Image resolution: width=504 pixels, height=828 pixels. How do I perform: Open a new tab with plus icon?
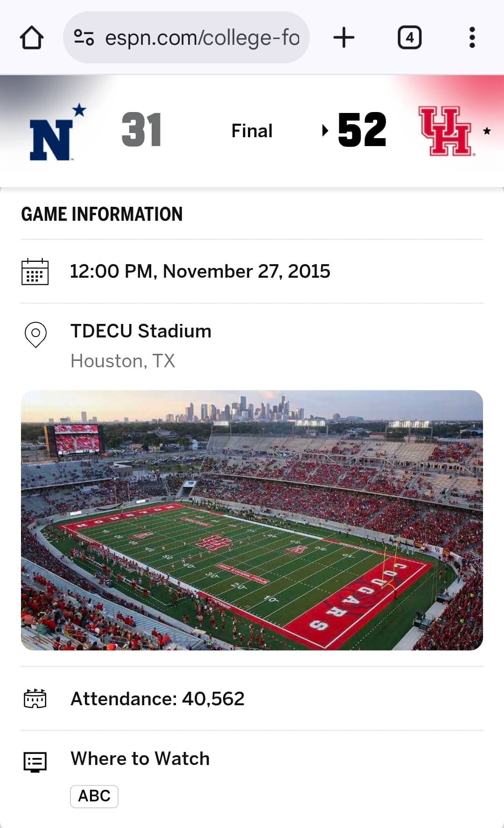point(344,37)
